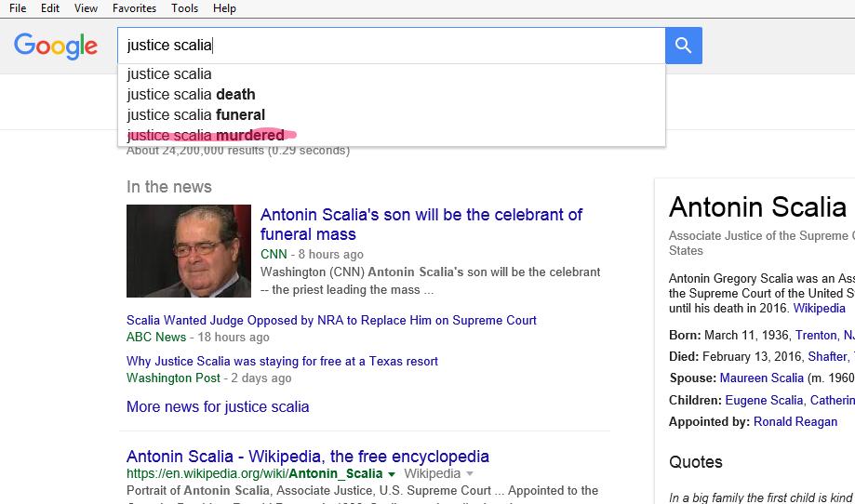Viewport: 855px width, 504px height.
Task: Click the Maureen Scalia spouse link
Action: (x=763, y=378)
